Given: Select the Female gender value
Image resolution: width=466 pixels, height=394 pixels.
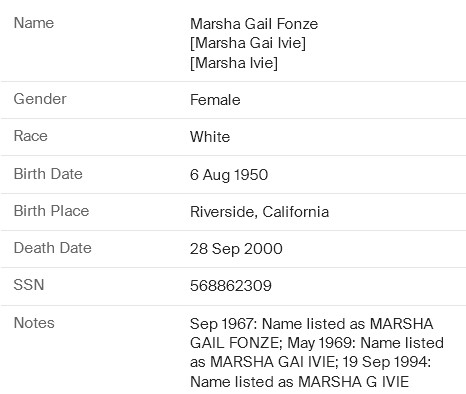Looking at the screenshot, I should (215, 100).
